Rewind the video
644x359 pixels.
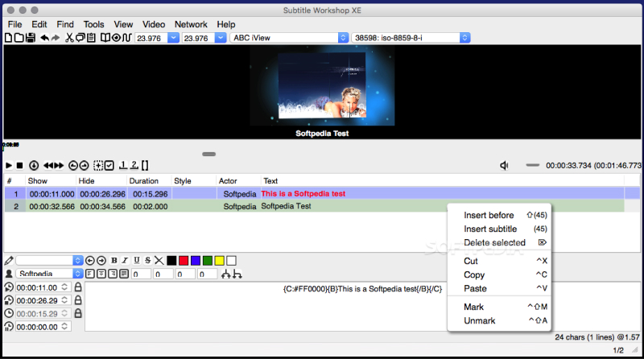click(x=48, y=166)
